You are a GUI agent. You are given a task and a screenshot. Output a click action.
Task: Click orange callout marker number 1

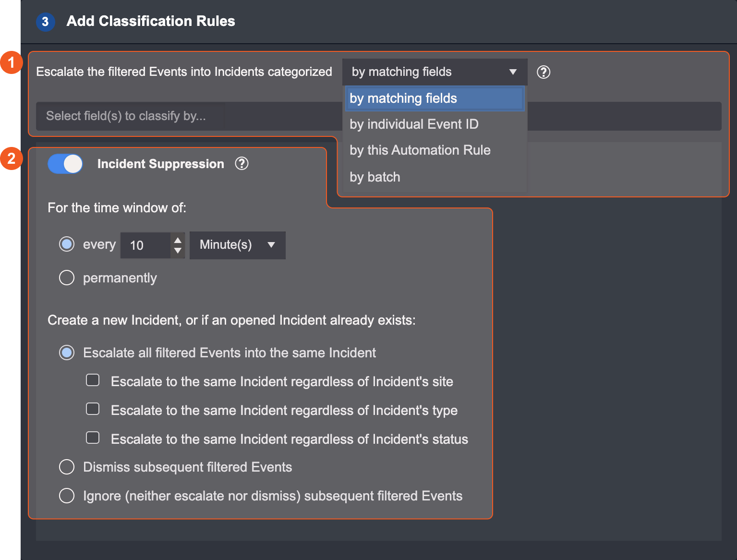[12, 62]
